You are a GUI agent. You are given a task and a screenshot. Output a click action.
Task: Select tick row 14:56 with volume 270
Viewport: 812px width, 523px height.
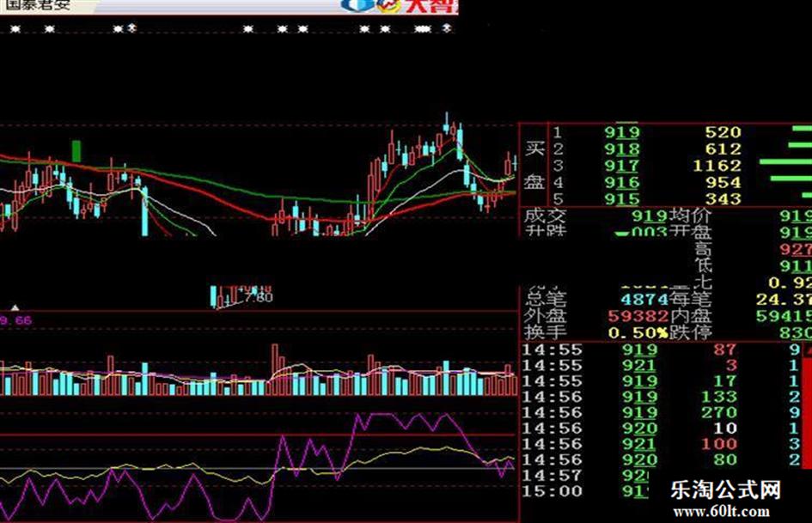pos(661,413)
